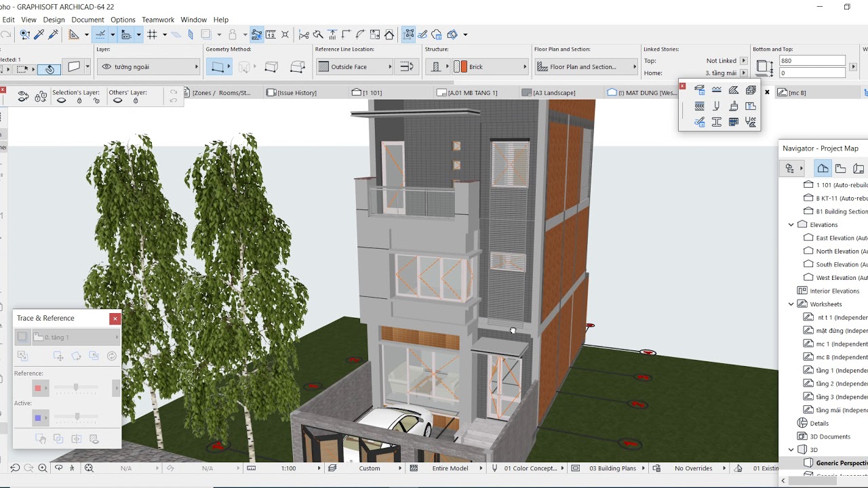Open Floor Plan and Section dropdown
This screenshot has height=488, width=868.
(587, 66)
